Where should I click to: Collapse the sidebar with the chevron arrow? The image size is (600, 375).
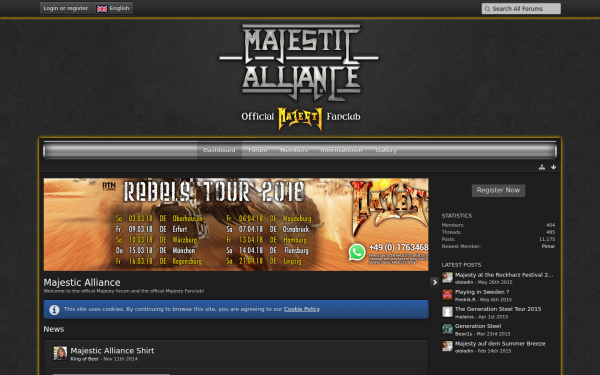[434, 282]
